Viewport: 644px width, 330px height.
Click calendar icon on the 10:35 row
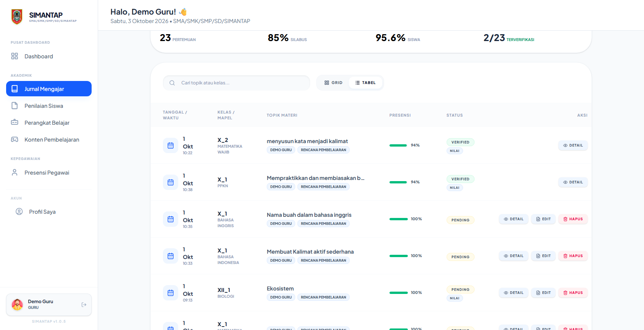[x=171, y=219]
